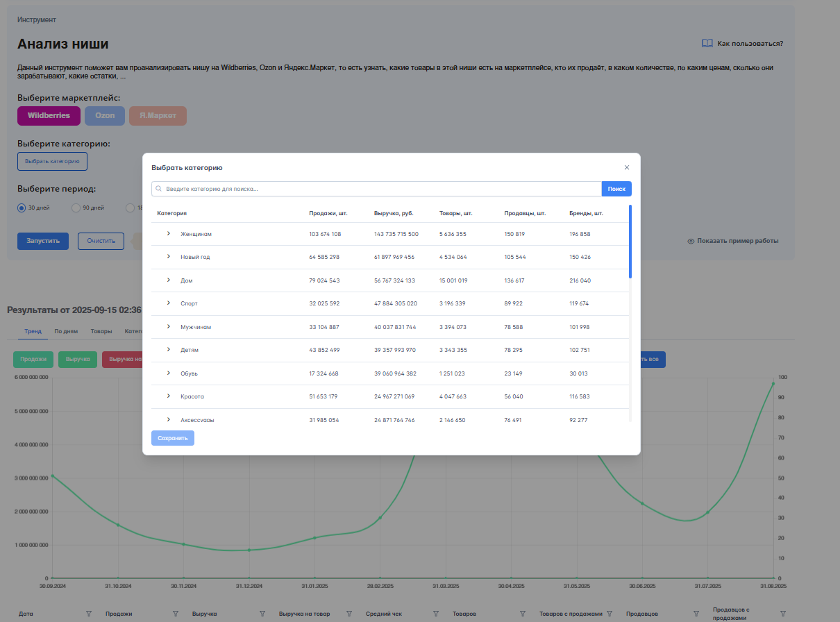Close the category selection dialog

[x=626, y=167]
